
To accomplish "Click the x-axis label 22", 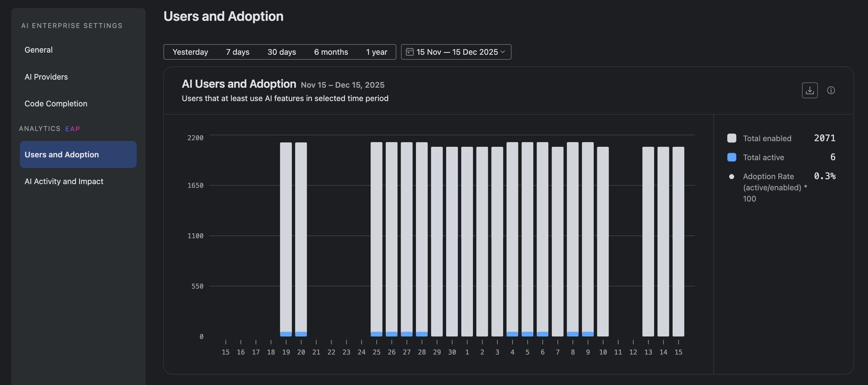I will tap(331, 352).
